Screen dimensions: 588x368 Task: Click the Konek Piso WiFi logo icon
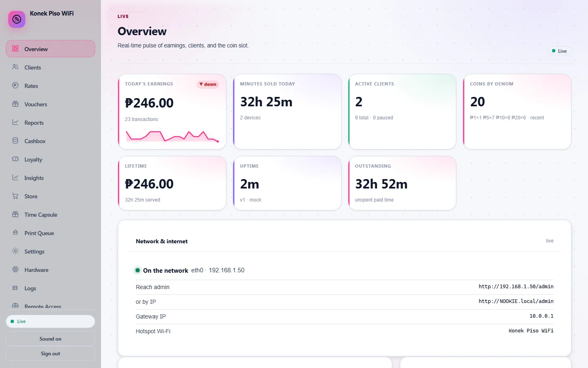[17, 19]
